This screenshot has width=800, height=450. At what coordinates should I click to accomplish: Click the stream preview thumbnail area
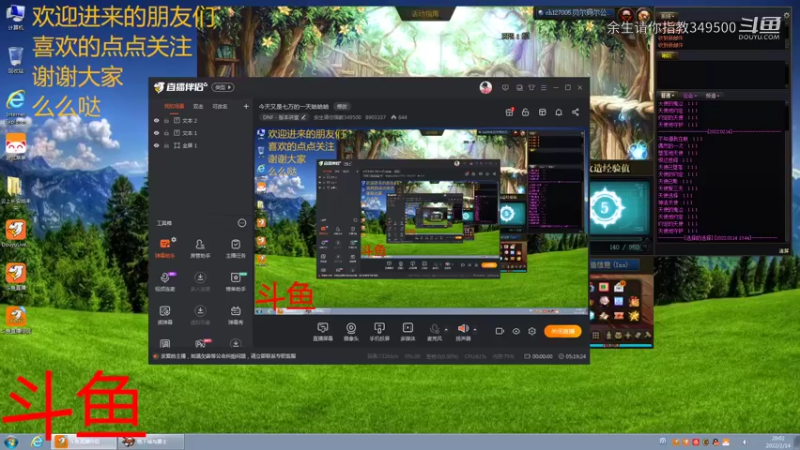[421, 221]
